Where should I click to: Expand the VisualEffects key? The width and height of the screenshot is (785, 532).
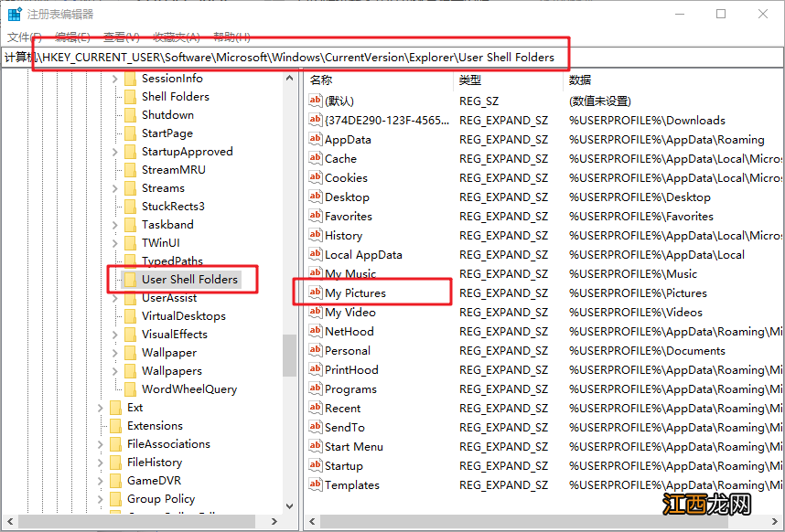click(x=114, y=335)
